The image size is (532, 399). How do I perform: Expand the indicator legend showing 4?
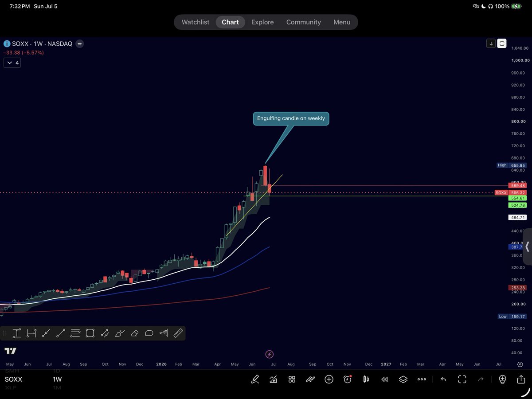tap(12, 63)
